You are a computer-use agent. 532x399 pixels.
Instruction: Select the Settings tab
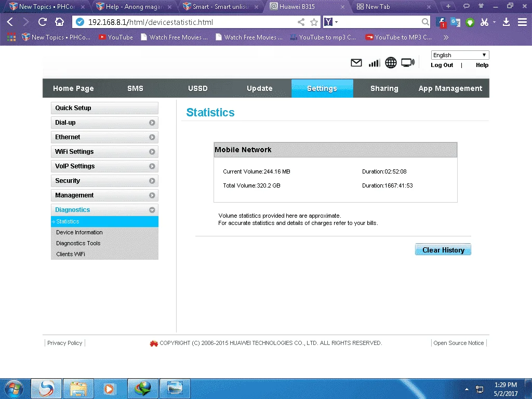(322, 88)
